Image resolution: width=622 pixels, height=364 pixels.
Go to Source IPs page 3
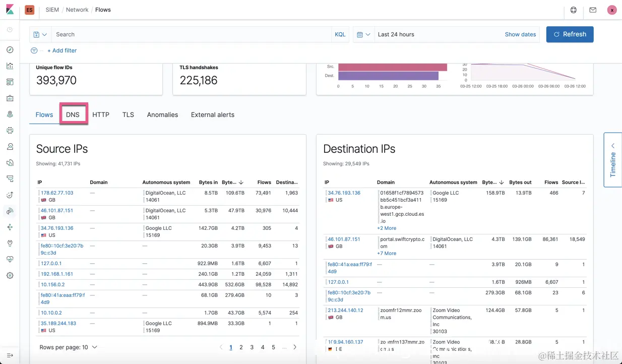tap(252, 347)
